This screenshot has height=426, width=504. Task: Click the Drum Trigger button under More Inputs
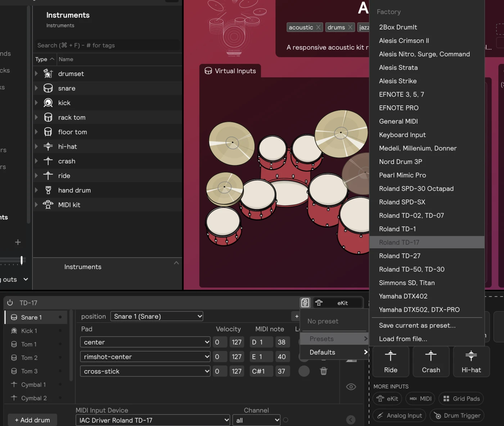coord(457,416)
